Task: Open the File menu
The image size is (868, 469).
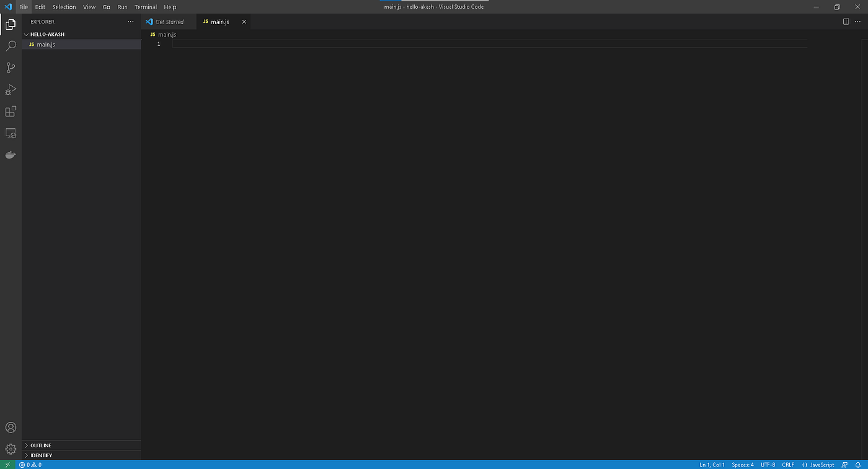Action: click(x=24, y=7)
